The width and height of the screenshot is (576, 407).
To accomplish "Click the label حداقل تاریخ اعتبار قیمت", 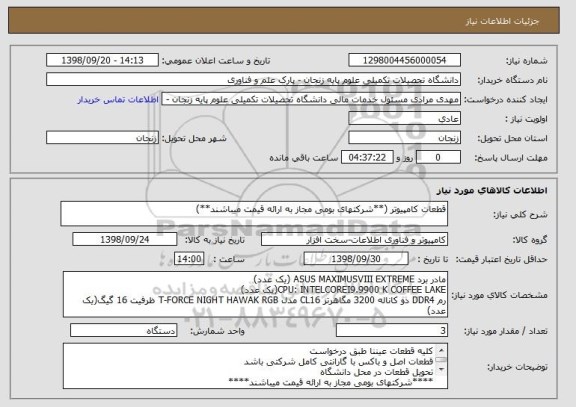I will [x=501, y=260].
